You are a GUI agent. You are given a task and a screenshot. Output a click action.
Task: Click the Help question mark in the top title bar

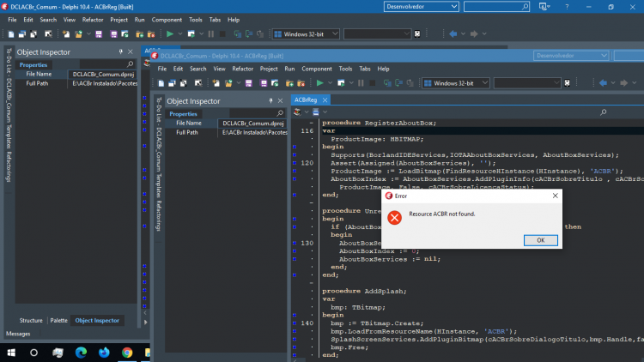click(567, 7)
